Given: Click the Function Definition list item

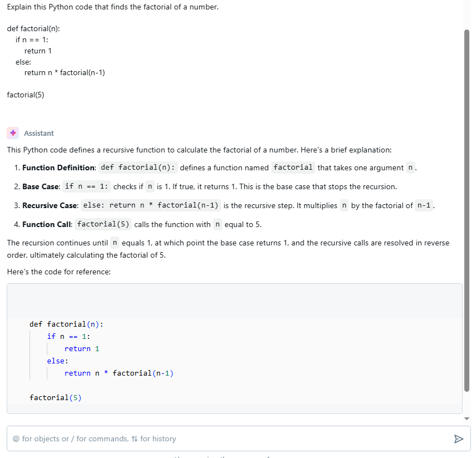Looking at the screenshot, I should click(58, 168).
